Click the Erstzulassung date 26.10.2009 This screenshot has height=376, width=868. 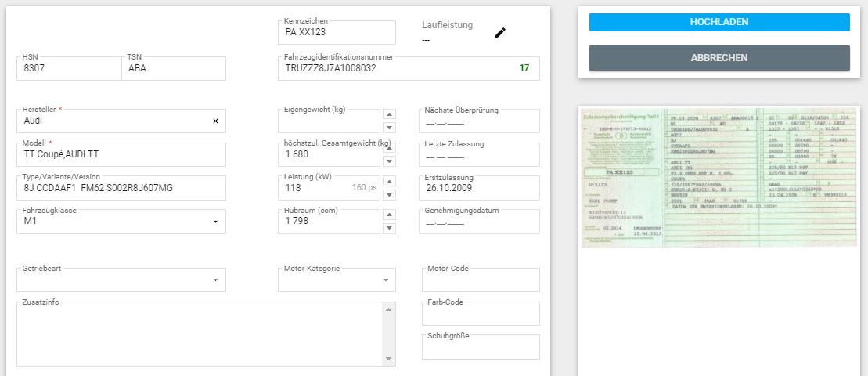coord(479,188)
